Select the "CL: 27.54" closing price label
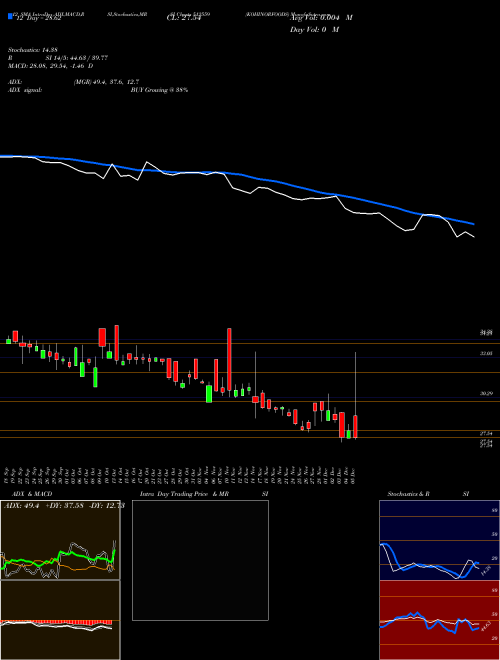 click(184, 19)
